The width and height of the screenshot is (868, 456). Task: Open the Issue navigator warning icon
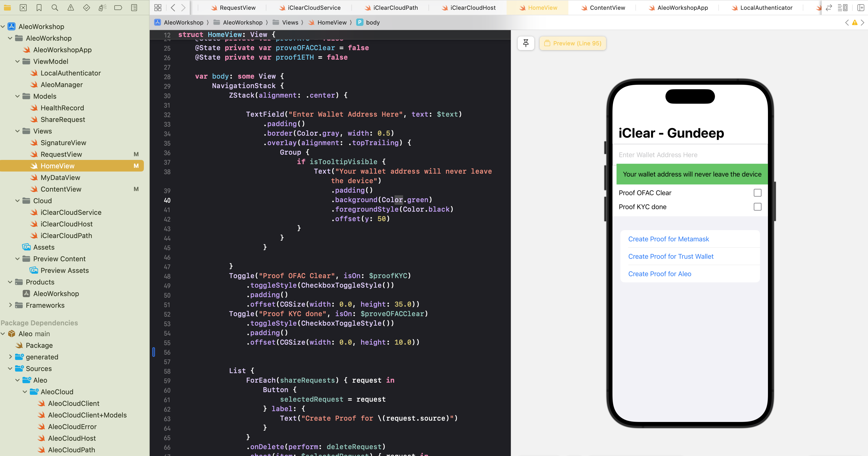point(70,7)
